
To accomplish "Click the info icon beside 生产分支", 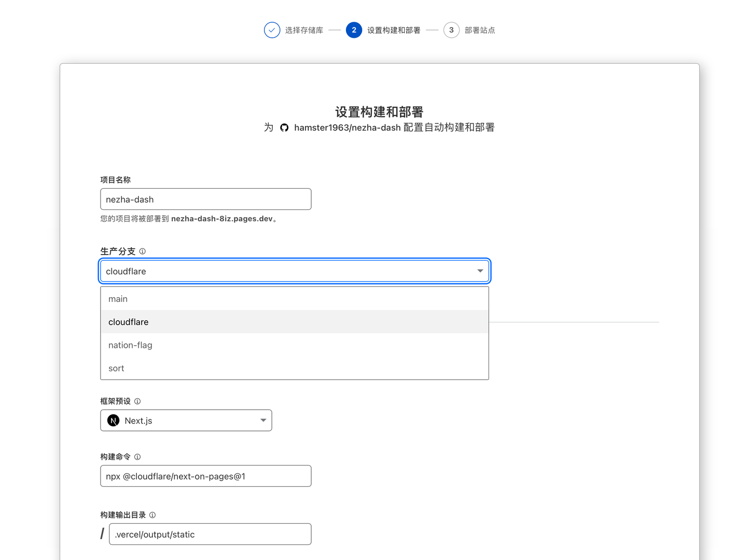I will click(x=143, y=251).
